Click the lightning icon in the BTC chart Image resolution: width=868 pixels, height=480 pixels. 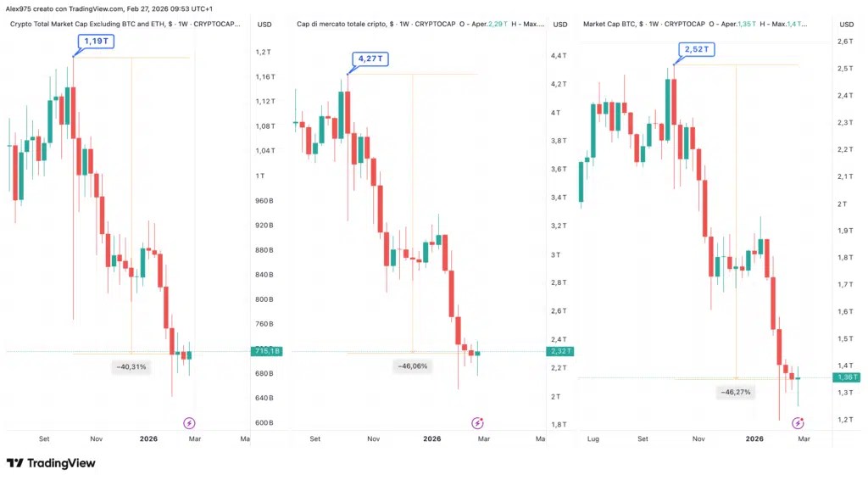click(x=798, y=423)
